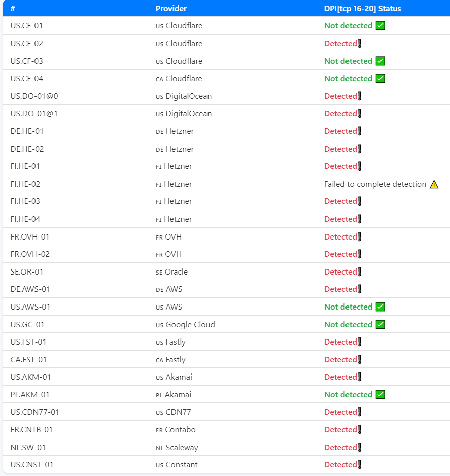This screenshot has width=450, height=476.
Task: Click 'Not detected' status text for US.CF-03
Action: [349, 61]
